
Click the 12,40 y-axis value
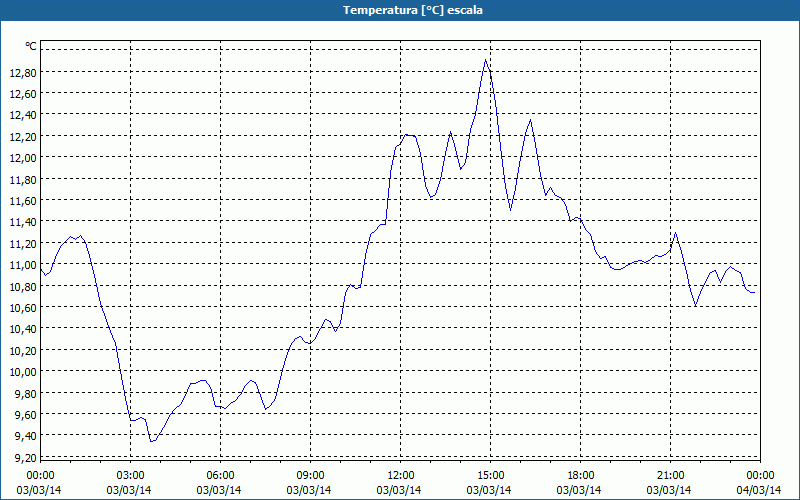coord(23,115)
